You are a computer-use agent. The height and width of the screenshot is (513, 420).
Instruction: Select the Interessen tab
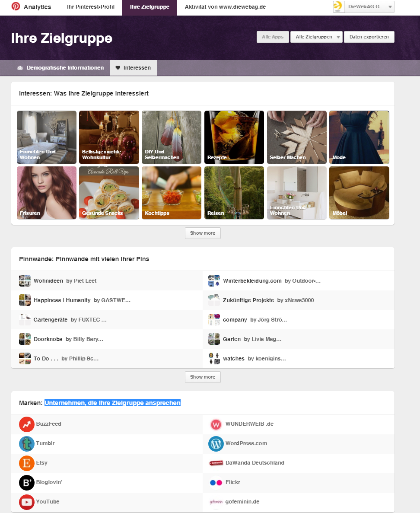[x=133, y=68]
